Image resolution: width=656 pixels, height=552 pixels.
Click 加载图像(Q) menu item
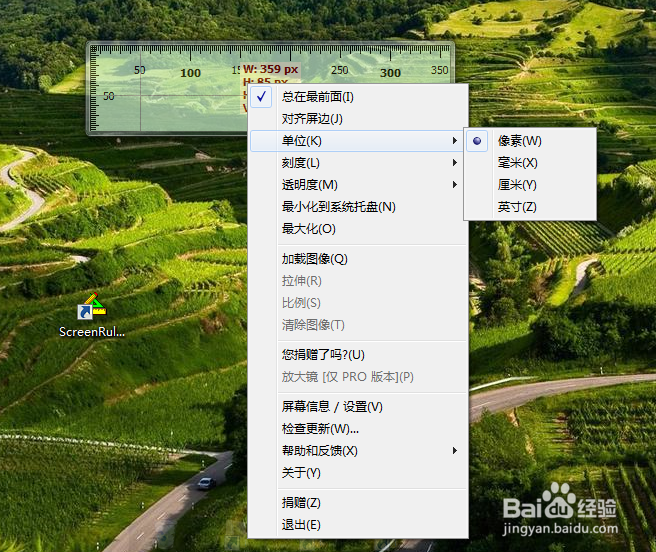tap(358, 259)
